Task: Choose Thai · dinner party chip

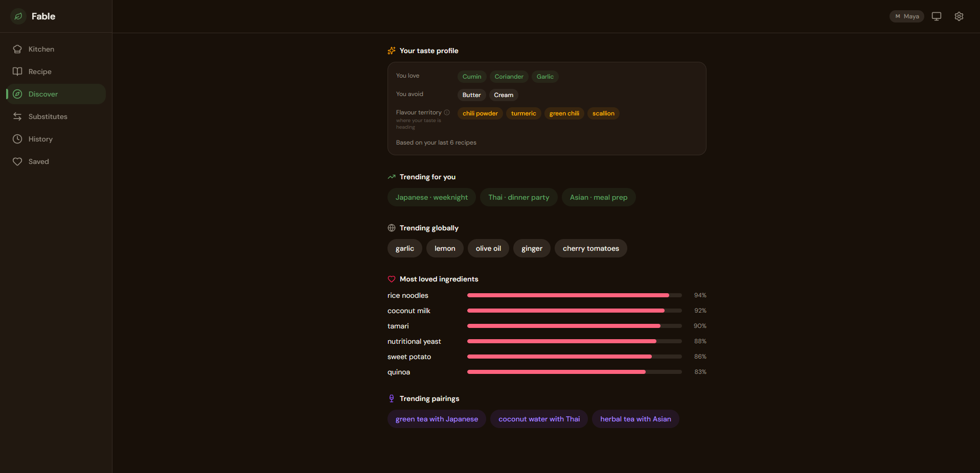Action: coord(519,197)
